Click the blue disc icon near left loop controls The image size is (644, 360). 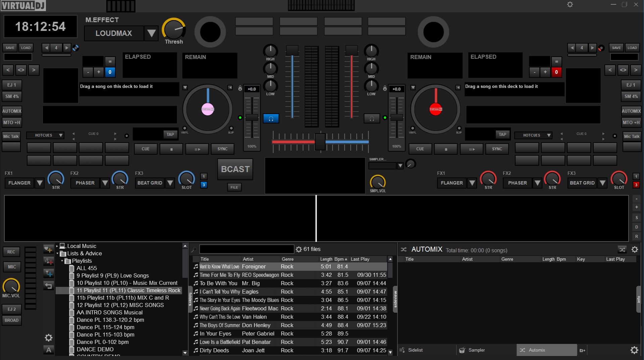coord(76,48)
